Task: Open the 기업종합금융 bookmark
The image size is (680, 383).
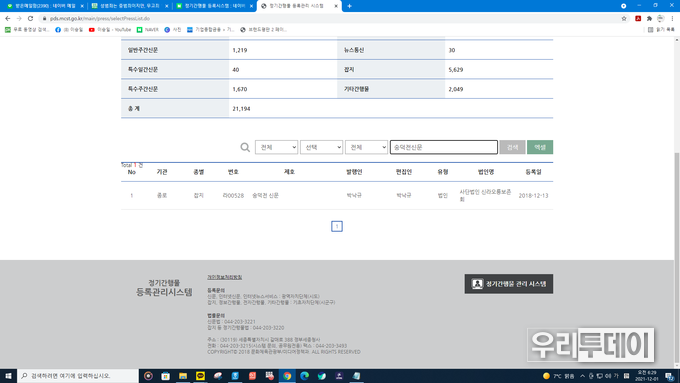Action: pyautogui.click(x=210, y=29)
